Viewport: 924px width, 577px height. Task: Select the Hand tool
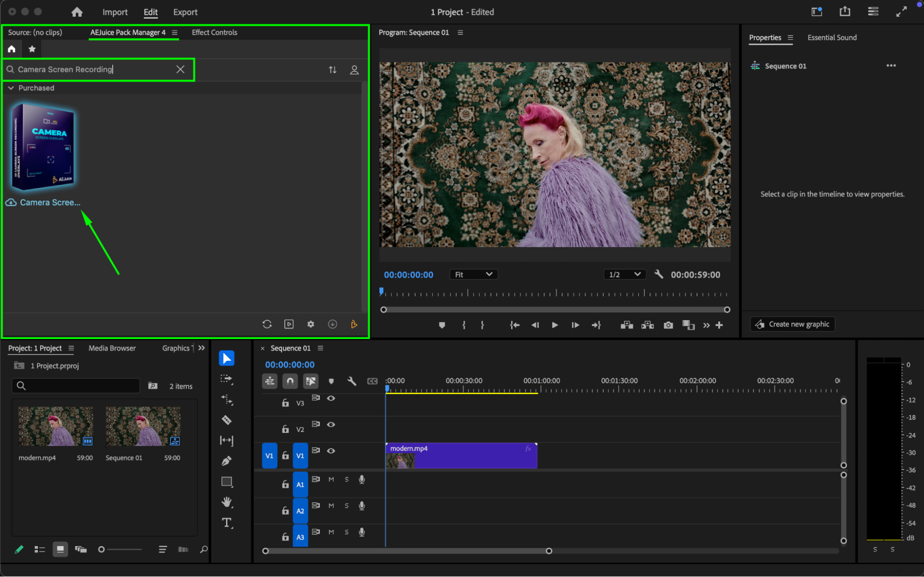point(226,502)
